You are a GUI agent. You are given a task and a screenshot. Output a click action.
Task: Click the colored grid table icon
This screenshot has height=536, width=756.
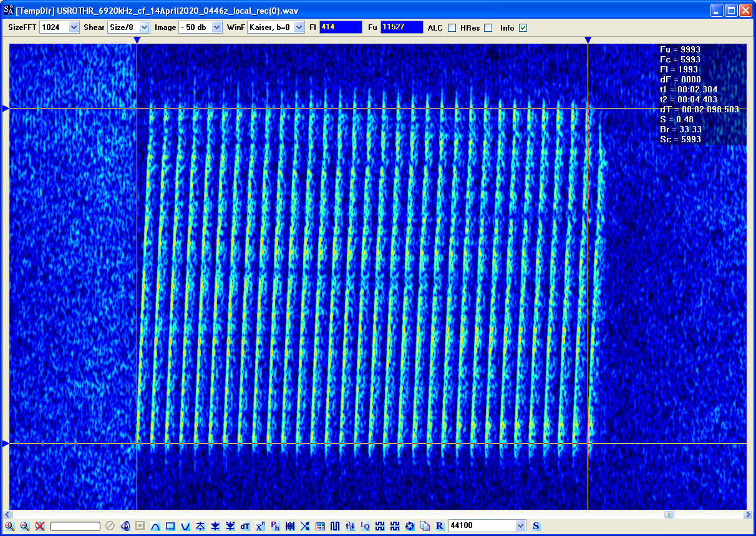point(320,526)
